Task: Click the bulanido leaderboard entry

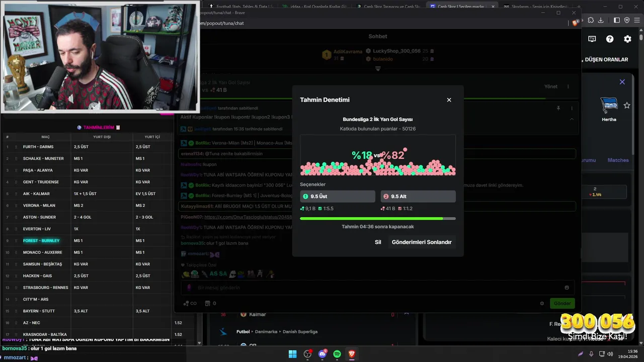Action: pos(399,59)
